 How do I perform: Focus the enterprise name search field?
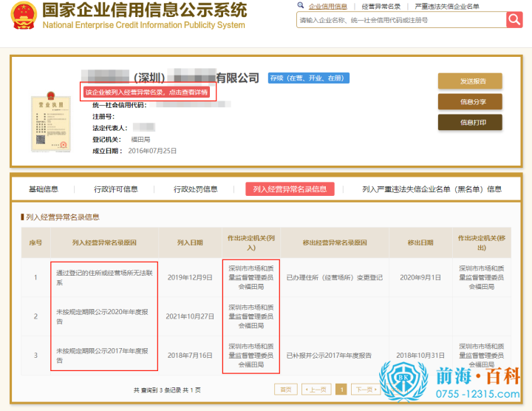point(401,20)
